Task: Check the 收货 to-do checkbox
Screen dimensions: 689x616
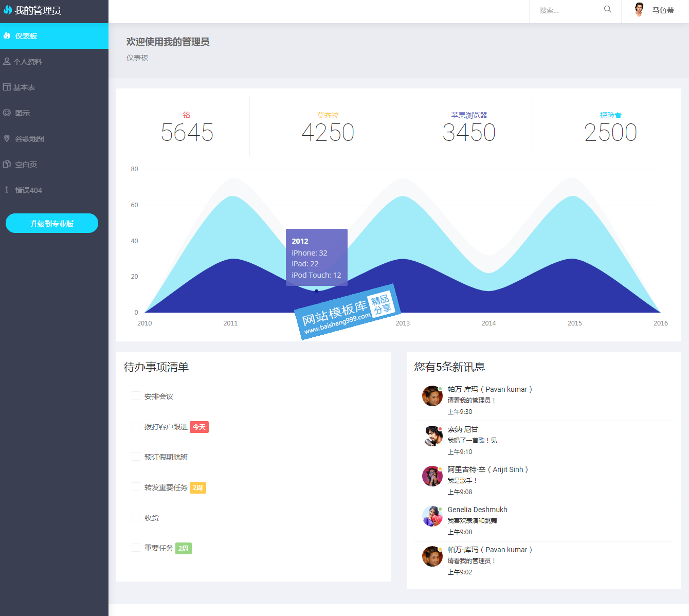Action: pos(136,517)
